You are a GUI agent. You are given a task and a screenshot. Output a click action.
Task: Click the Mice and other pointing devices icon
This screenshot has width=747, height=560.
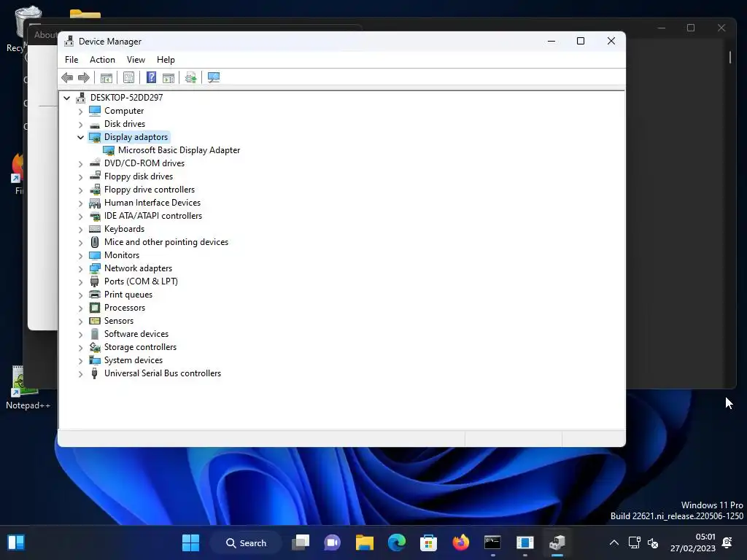95,242
